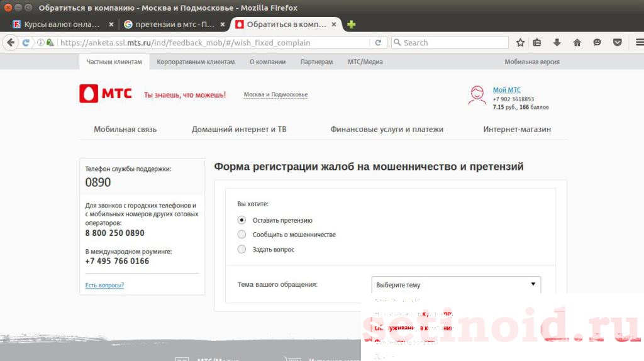Open the 'Мобильная связь' navigation item
Viewport: 644px width, 361px height.
point(125,129)
